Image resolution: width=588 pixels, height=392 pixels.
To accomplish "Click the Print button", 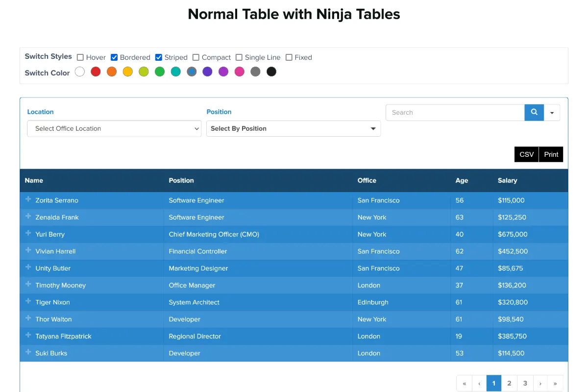I will pos(551,154).
